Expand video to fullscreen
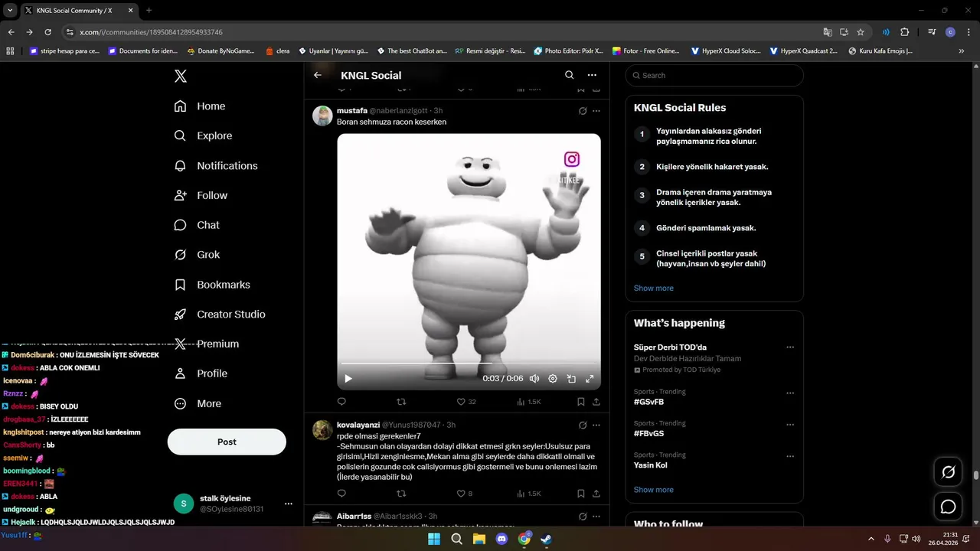This screenshot has height=551, width=980. (590, 378)
